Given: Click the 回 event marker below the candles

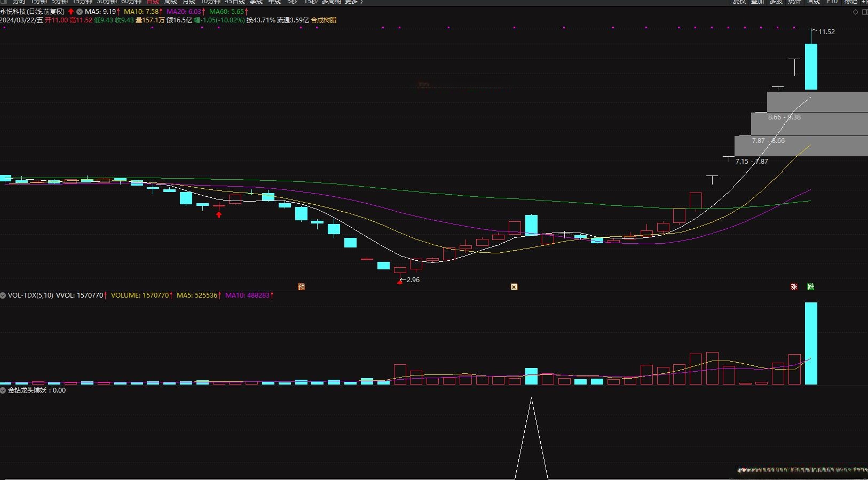Looking at the screenshot, I should (514, 287).
